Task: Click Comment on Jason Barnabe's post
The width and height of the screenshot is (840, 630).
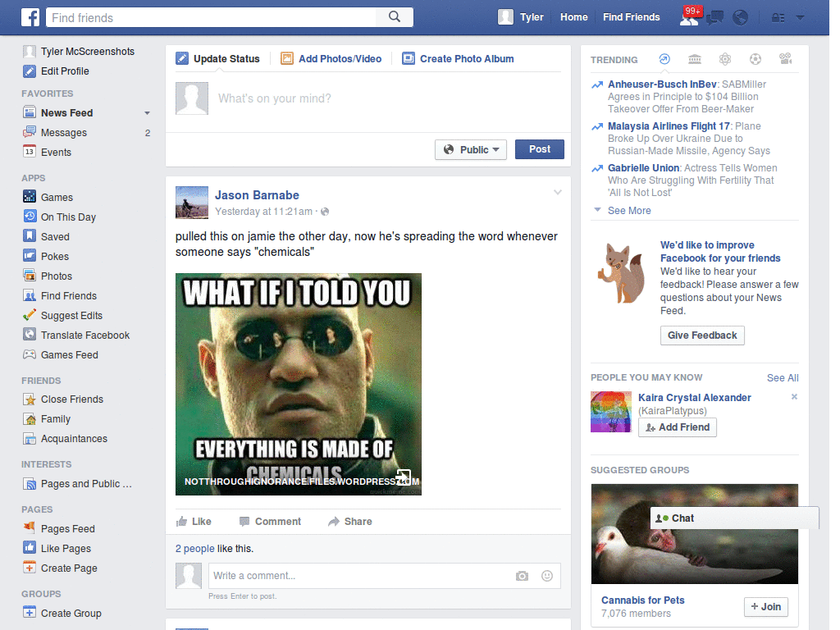Action: (270, 521)
